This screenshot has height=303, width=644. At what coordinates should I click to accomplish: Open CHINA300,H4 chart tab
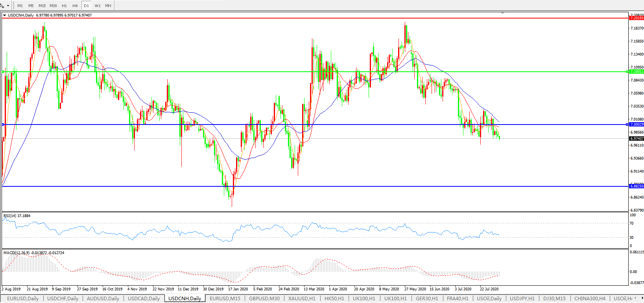(590, 299)
